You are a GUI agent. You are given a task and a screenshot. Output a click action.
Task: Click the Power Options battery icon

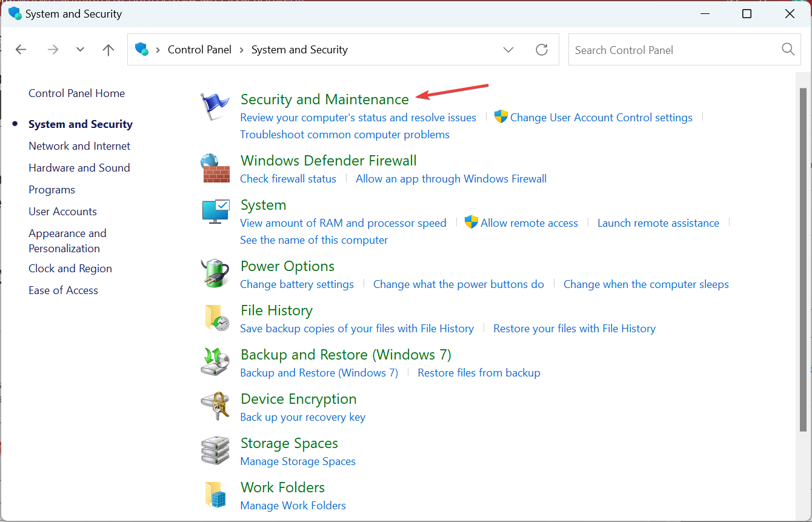215,274
